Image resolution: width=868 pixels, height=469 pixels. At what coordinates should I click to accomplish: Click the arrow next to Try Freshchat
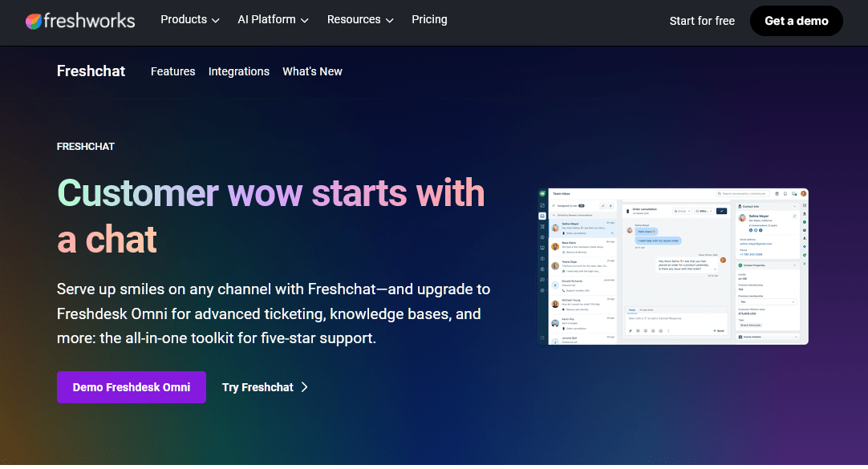pyautogui.click(x=305, y=387)
